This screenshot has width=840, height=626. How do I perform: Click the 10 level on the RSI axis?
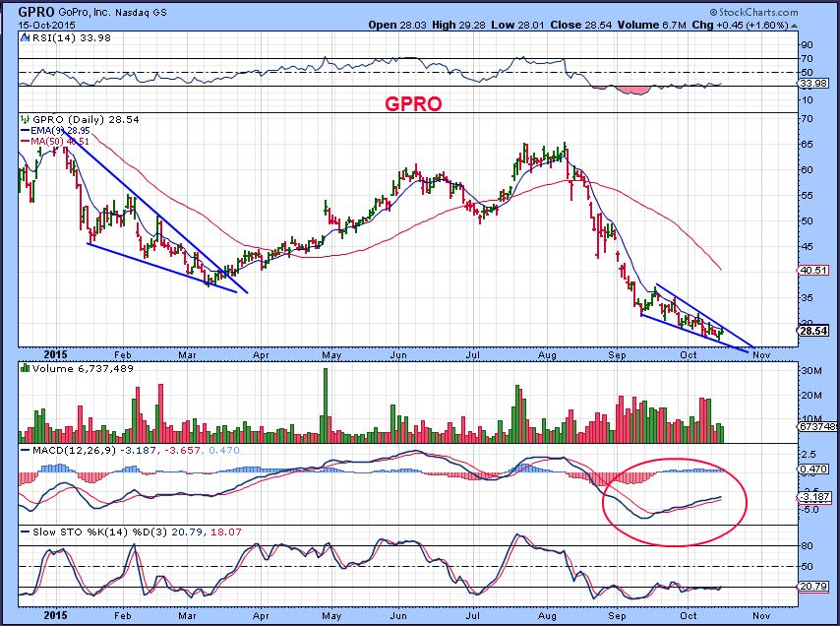808,100
